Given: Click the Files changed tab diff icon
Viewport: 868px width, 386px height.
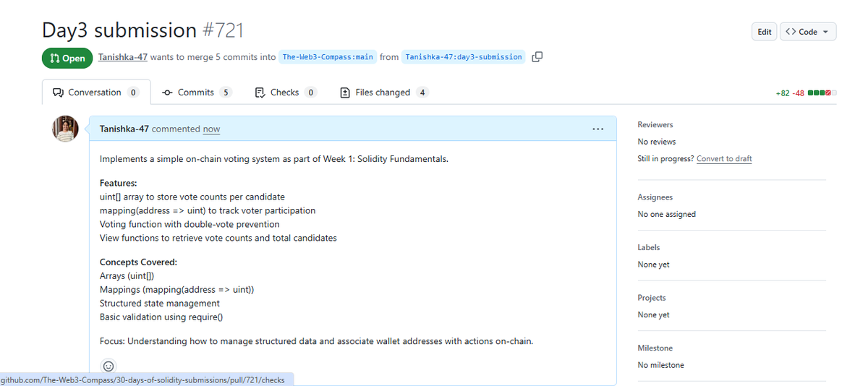Looking at the screenshot, I should 346,93.
